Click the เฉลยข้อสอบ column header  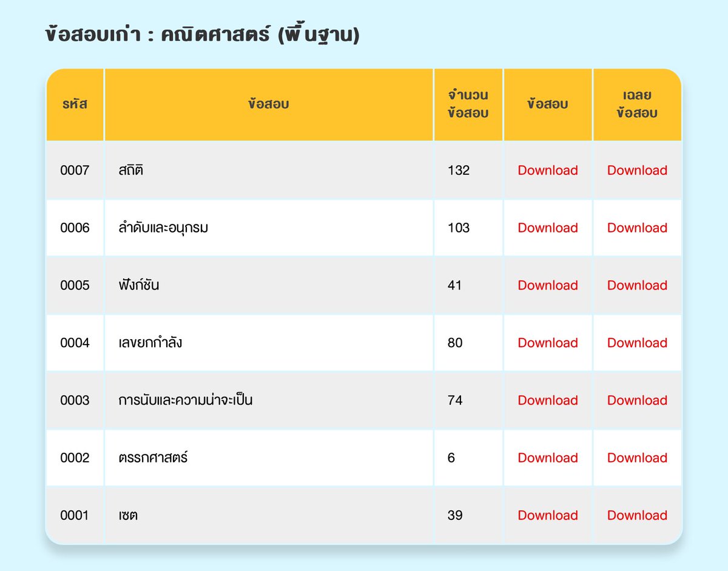pyautogui.click(x=637, y=104)
